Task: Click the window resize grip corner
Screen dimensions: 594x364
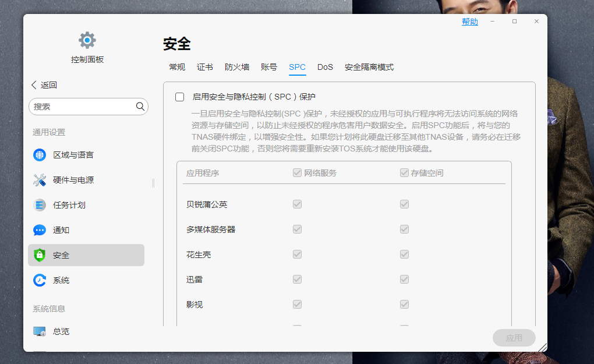Action: click(x=543, y=347)
